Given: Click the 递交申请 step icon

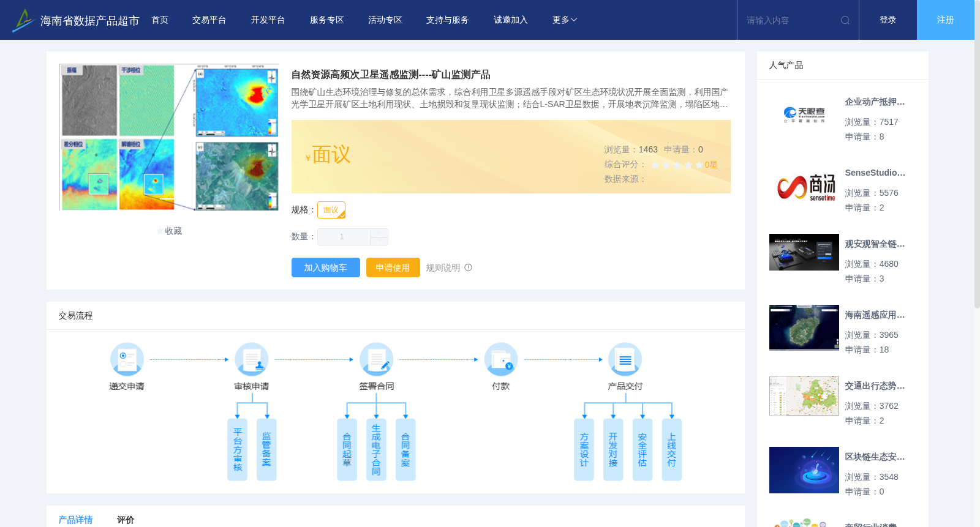Looking at the screenshot, I should click(127, 359).
